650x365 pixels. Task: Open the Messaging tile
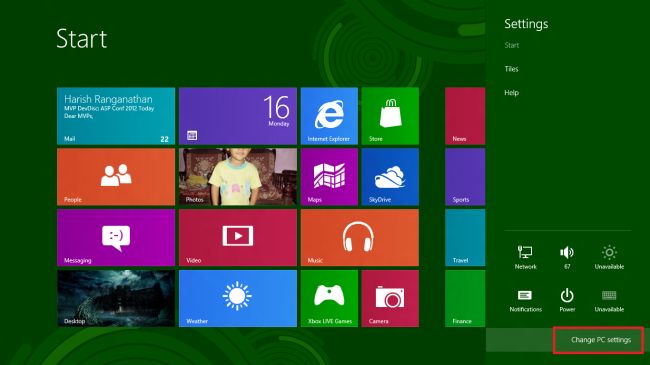pos(116,238)
